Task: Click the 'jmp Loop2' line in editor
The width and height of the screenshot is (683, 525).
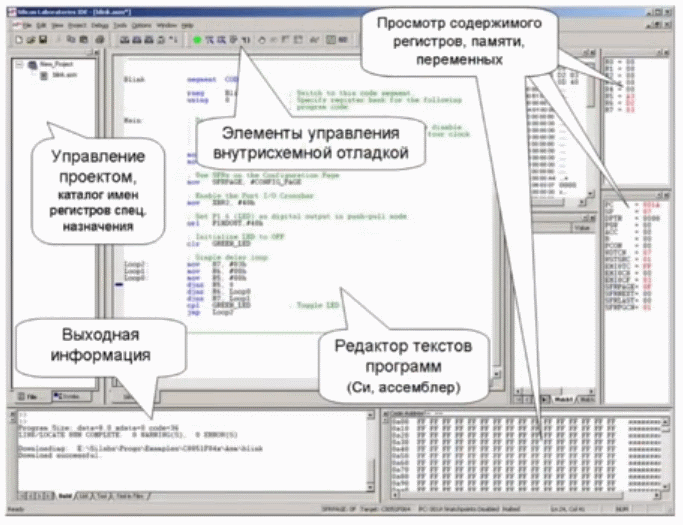Action: coord(210,312)
